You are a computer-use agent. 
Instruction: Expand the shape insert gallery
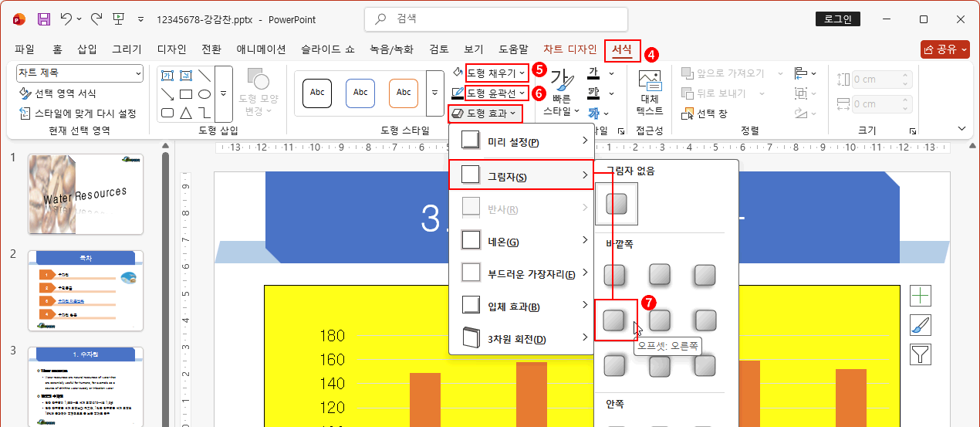(224, 93)
